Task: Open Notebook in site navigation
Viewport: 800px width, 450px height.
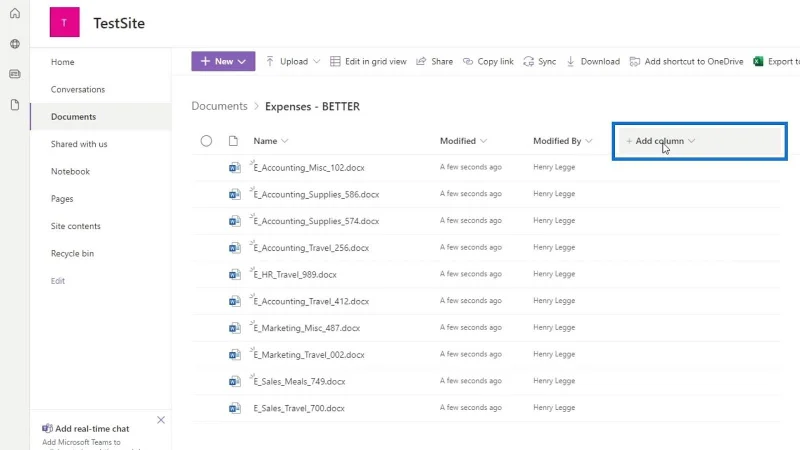Action: pos(70,171)
